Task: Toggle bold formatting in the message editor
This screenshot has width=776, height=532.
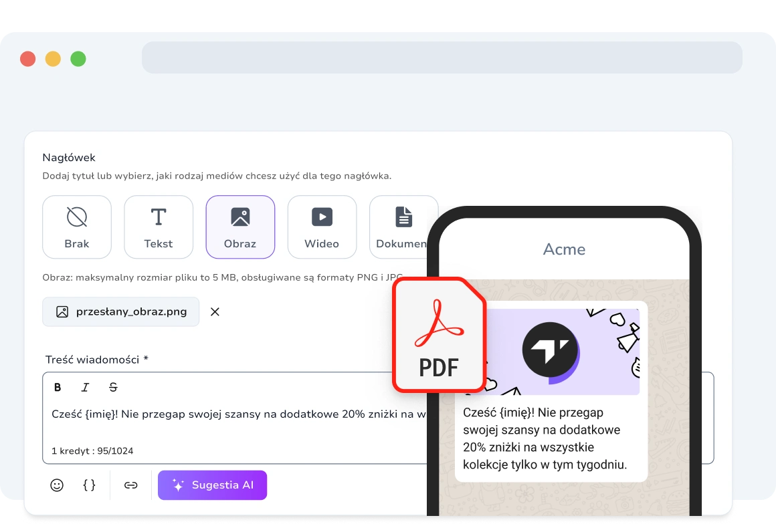Action: (x=57, y=387)
